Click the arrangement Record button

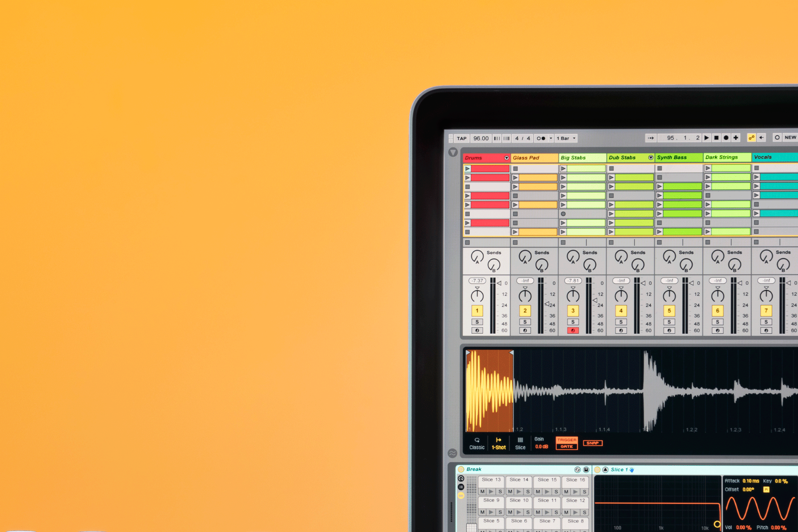coord(726,138)
